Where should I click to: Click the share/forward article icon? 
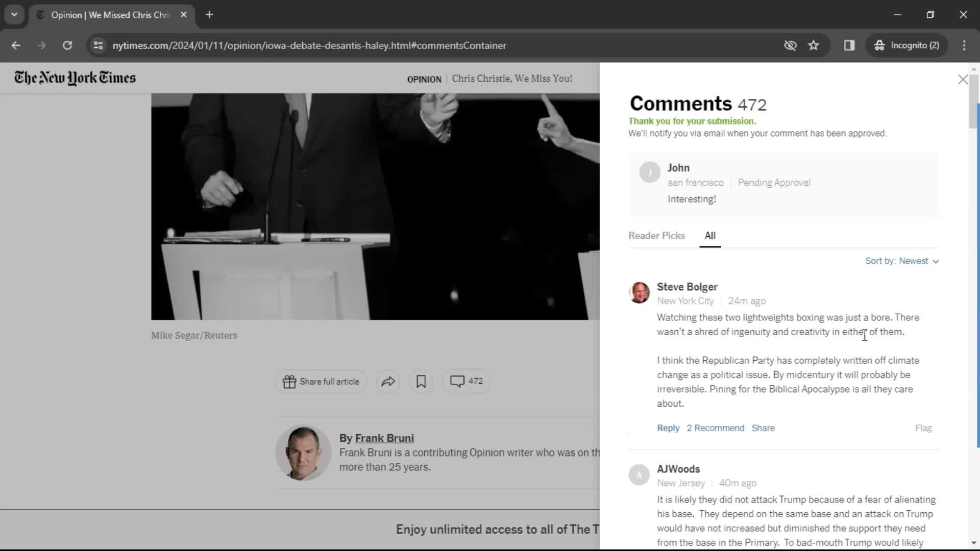point(389,381)
